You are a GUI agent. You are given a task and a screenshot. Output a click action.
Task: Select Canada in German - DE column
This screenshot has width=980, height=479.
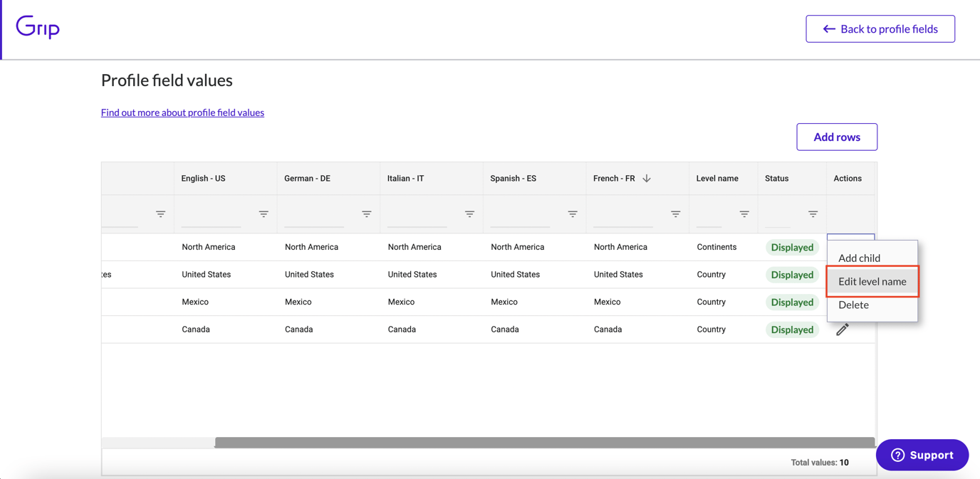(299, 330)
